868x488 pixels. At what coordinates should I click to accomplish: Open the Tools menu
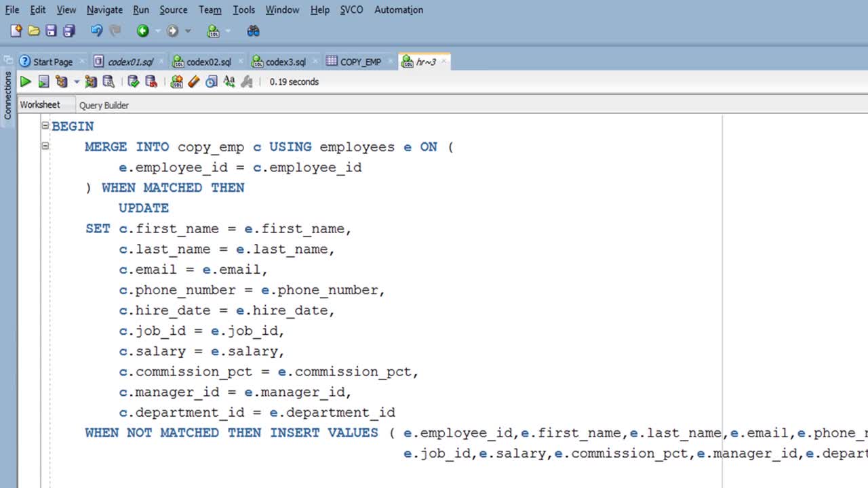pyautogui.click(x=243, y=9)
